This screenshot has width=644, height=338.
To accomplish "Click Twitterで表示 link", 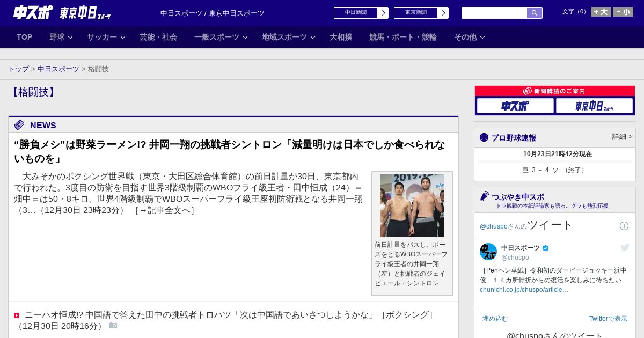I will [x=608, y=319].
